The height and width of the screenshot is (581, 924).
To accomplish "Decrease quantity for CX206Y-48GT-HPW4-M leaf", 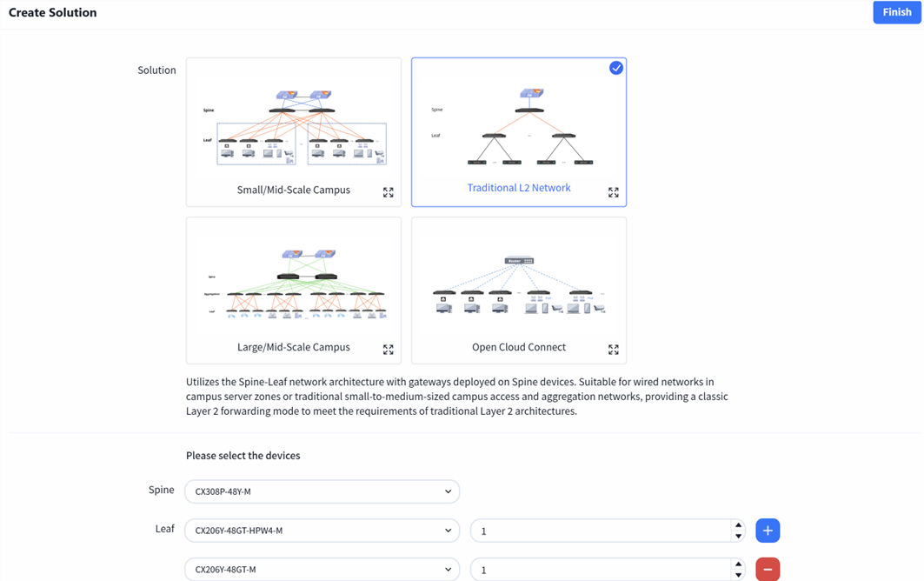I will pos(738,536).
